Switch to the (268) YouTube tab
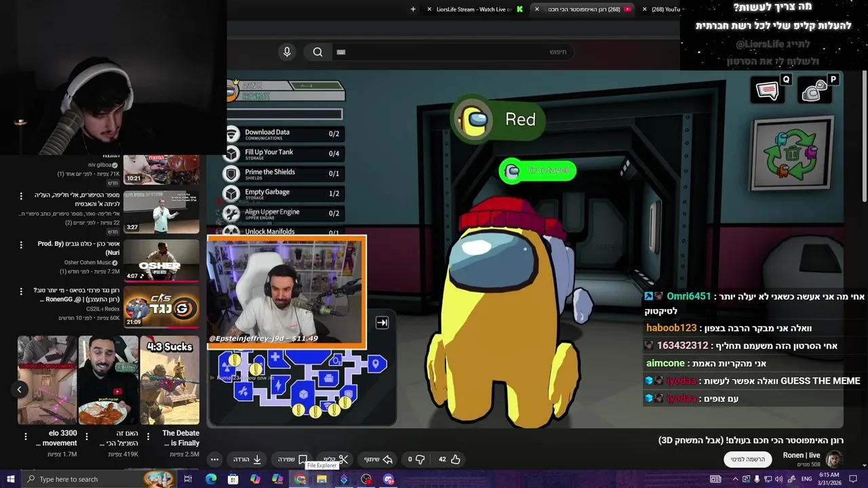 tap(661, 9)
